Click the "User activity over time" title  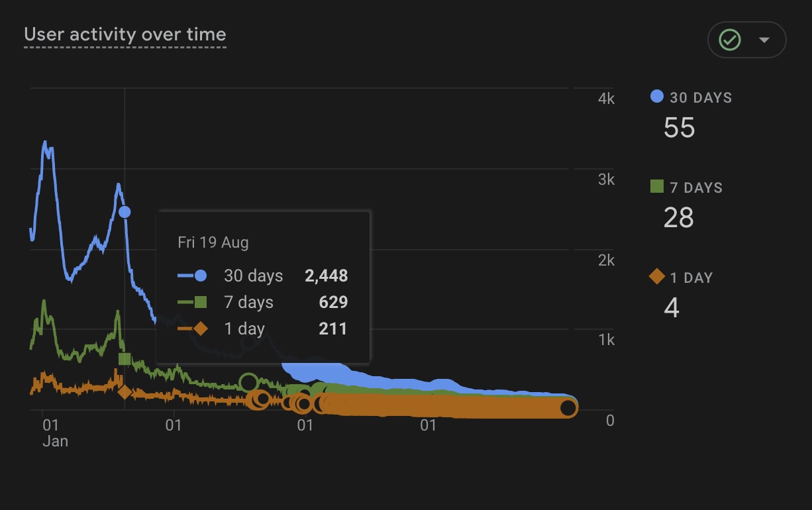click(125, 34)
